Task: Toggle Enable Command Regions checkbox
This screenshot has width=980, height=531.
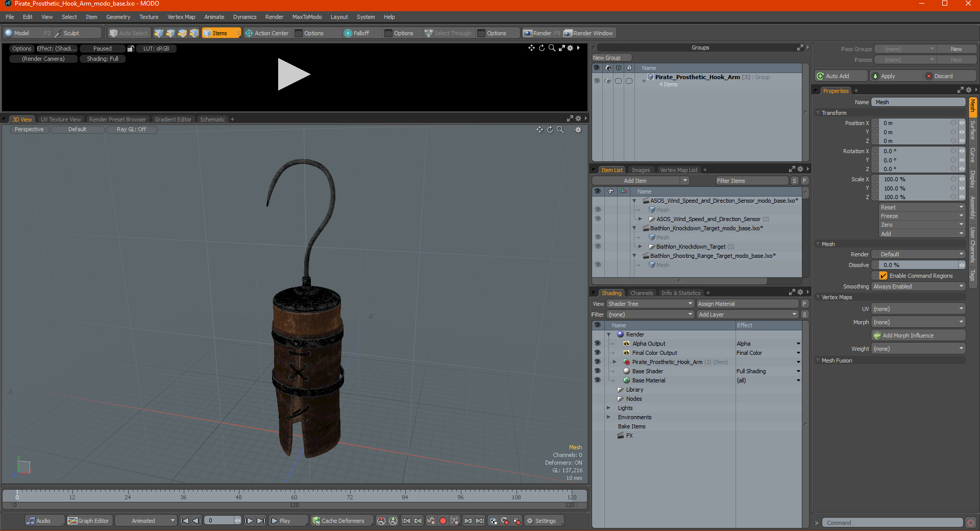Action: pos(883,276)
